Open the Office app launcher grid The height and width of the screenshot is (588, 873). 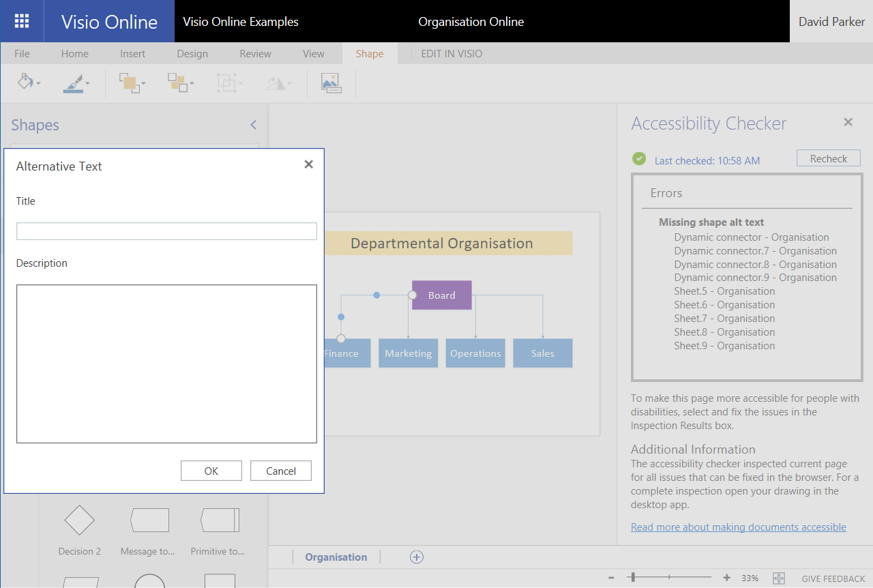tap(21, 20)
